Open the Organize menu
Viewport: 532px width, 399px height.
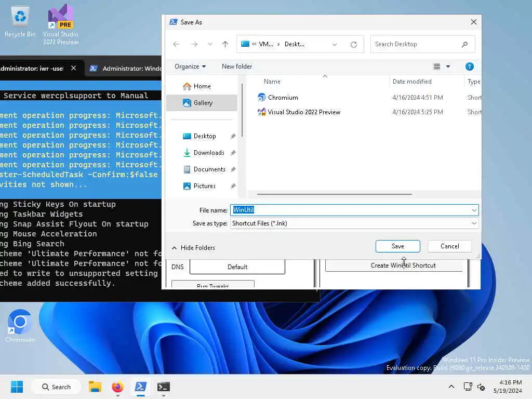190,66
